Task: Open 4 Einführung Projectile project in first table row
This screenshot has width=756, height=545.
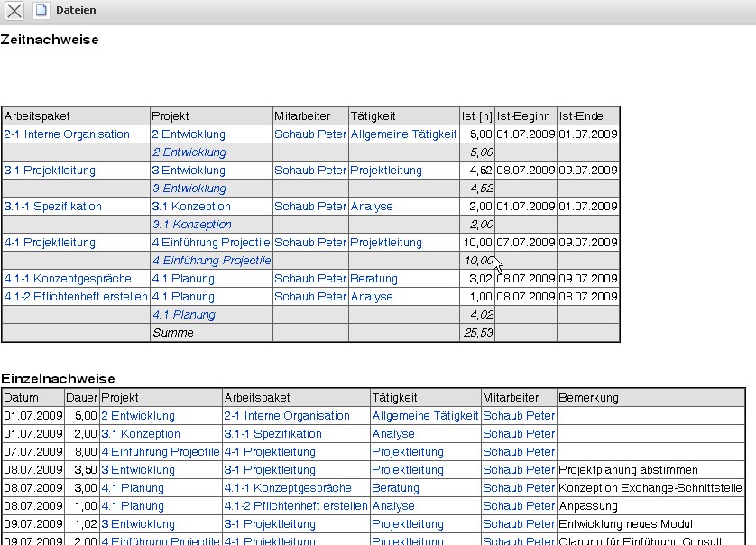Action: tap(210, 243)
